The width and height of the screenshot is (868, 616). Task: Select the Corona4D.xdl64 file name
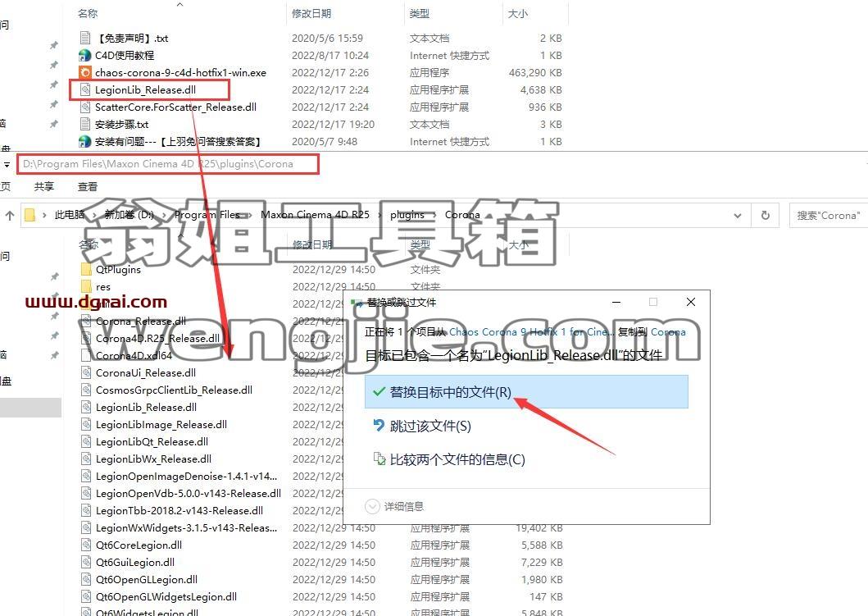134,355
